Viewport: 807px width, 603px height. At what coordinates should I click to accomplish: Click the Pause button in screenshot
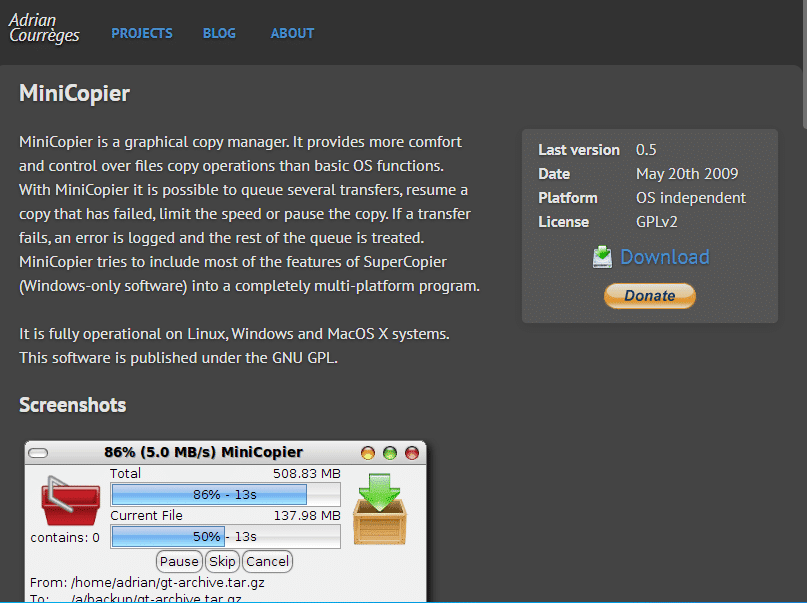pyautogui.click(x=179, y=561)
